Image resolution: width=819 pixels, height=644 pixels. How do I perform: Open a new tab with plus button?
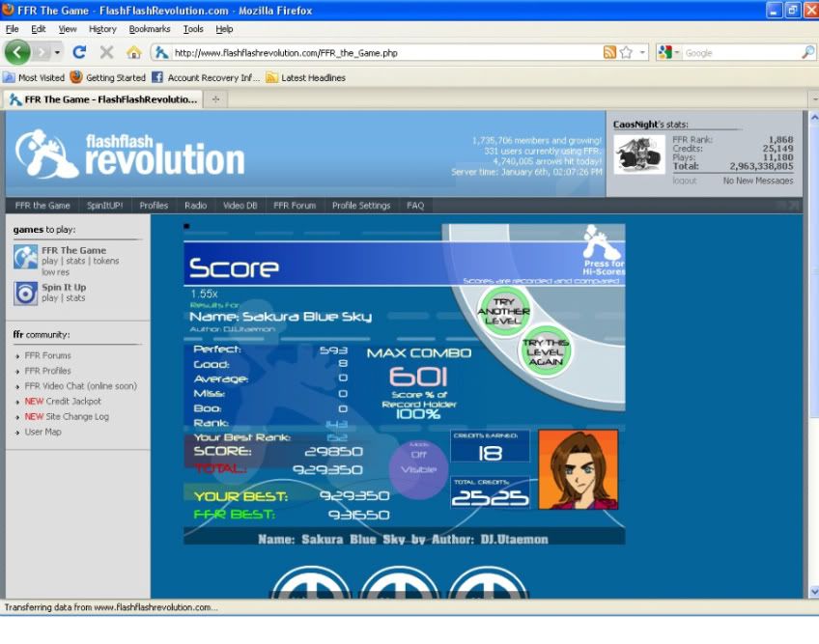(215, 99)
